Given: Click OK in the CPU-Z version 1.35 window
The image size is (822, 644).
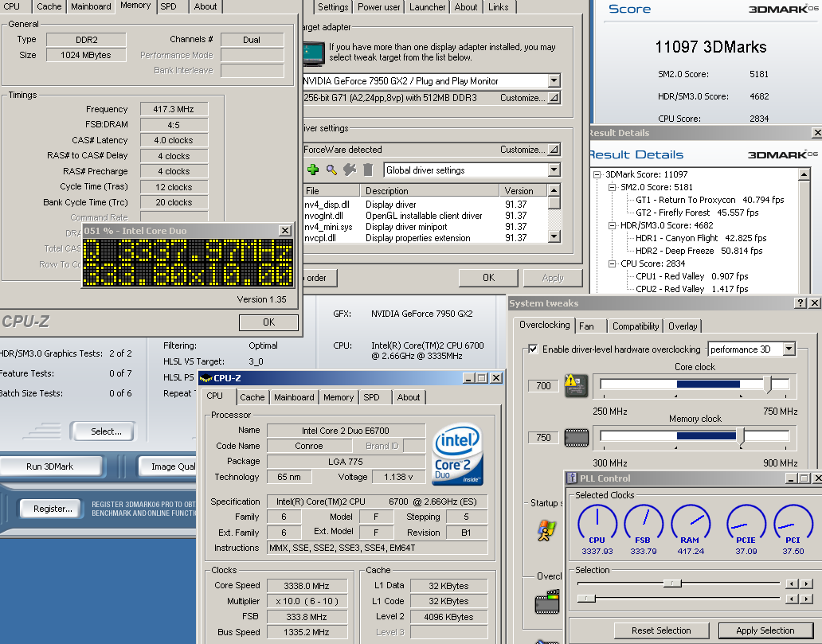Looking at the screenshot, I should [x=269, y=322].
